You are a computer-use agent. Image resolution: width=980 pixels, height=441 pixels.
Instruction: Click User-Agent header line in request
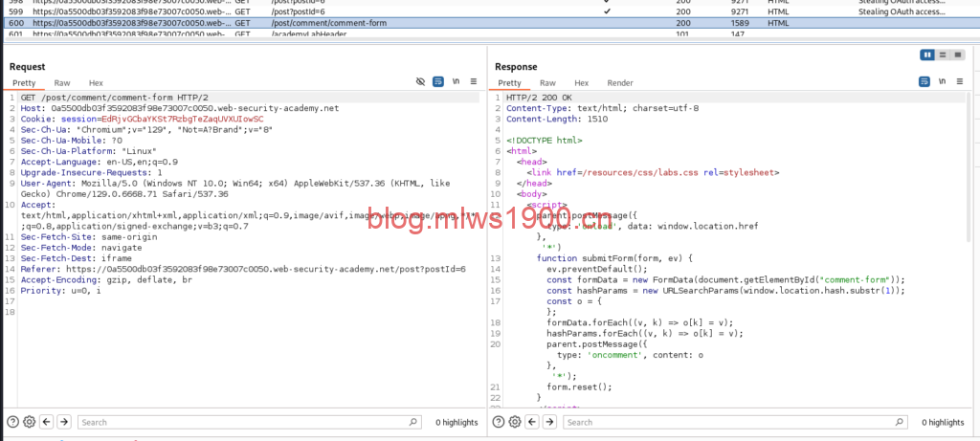point(235,188)
